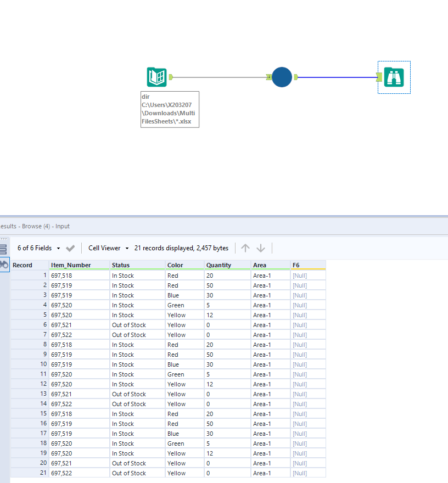Click the Browse tool's input anchor
This screenshot has width=448, height=483.
(x=379, y=77)
